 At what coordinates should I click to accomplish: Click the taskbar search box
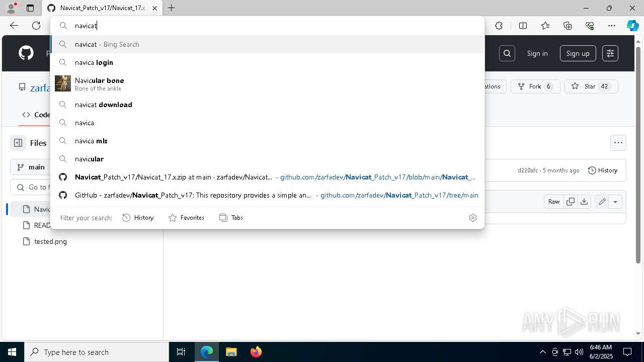coord(97,352)
